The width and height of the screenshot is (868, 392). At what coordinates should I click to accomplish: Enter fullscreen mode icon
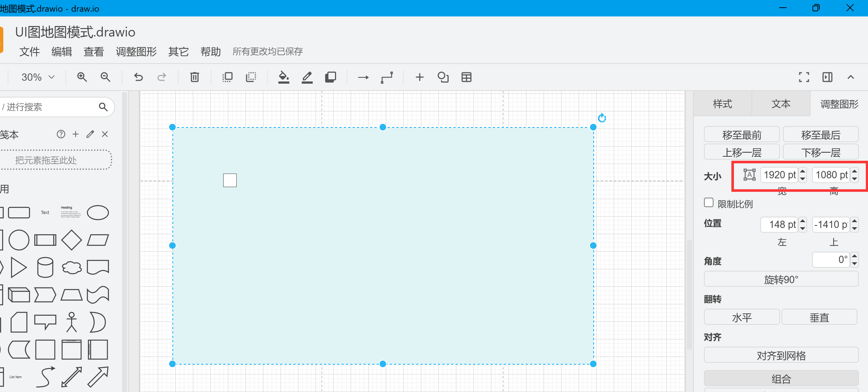pyautogui.click(x=804, y=77)
